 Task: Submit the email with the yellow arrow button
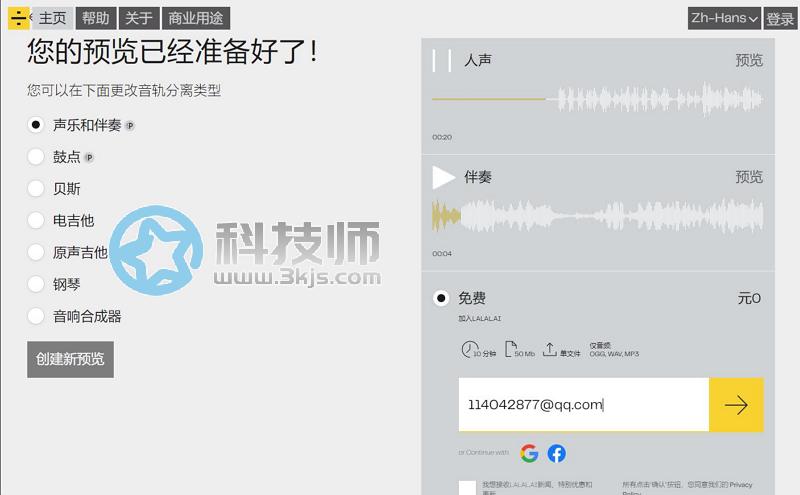tap(736, 405)
